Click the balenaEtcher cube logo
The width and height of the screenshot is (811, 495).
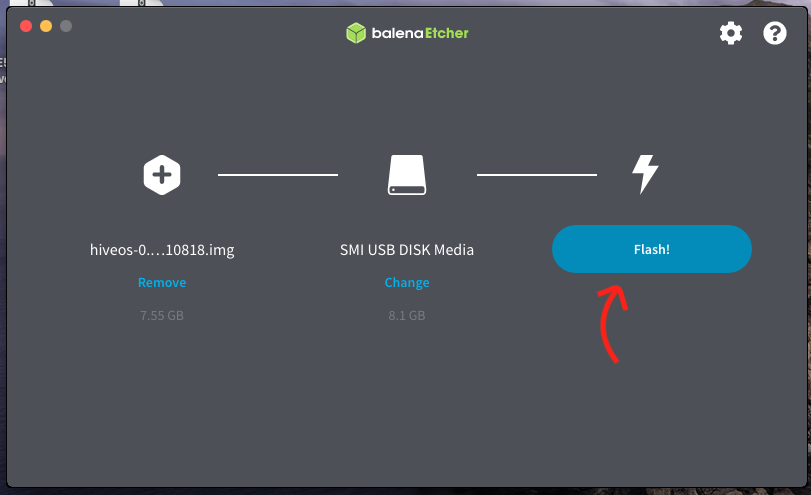[x=356, y=33]
